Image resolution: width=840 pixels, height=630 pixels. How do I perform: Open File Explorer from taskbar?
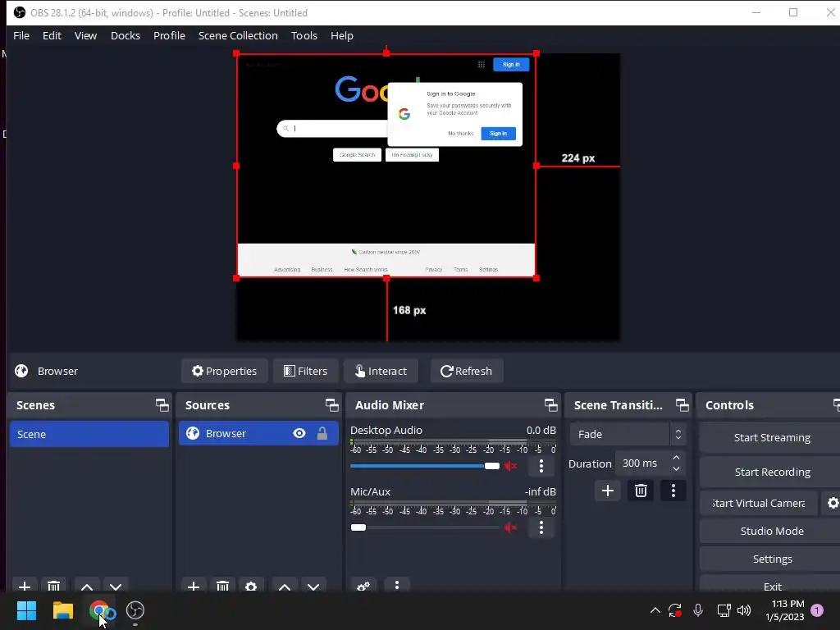(x=62, y=610)
